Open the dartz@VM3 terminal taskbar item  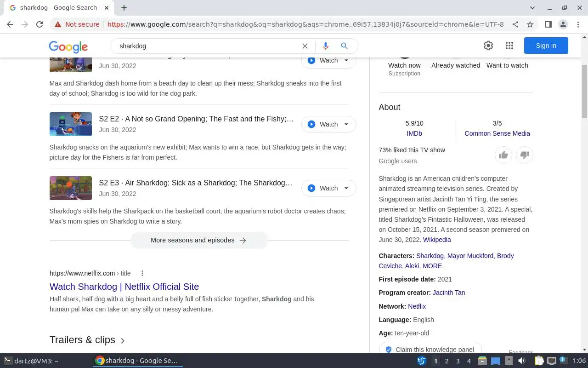point(31,361)
